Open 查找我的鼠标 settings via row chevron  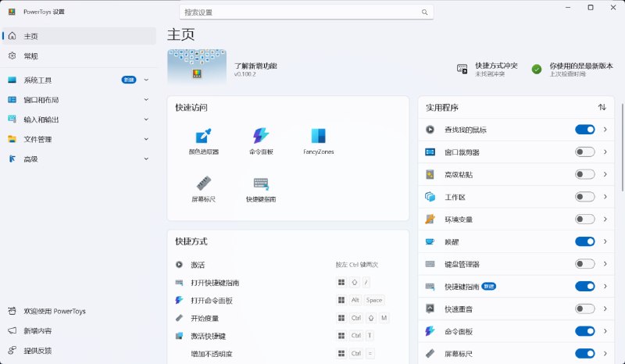(605, 130)
